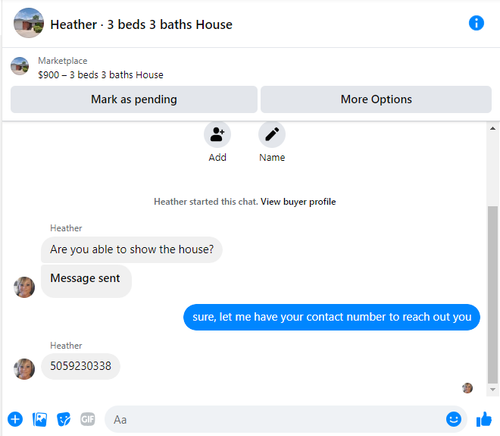Send a thumbs-up like
Image resolution: width=500 pixels, height=436 pixels.
tap(484, 419)
